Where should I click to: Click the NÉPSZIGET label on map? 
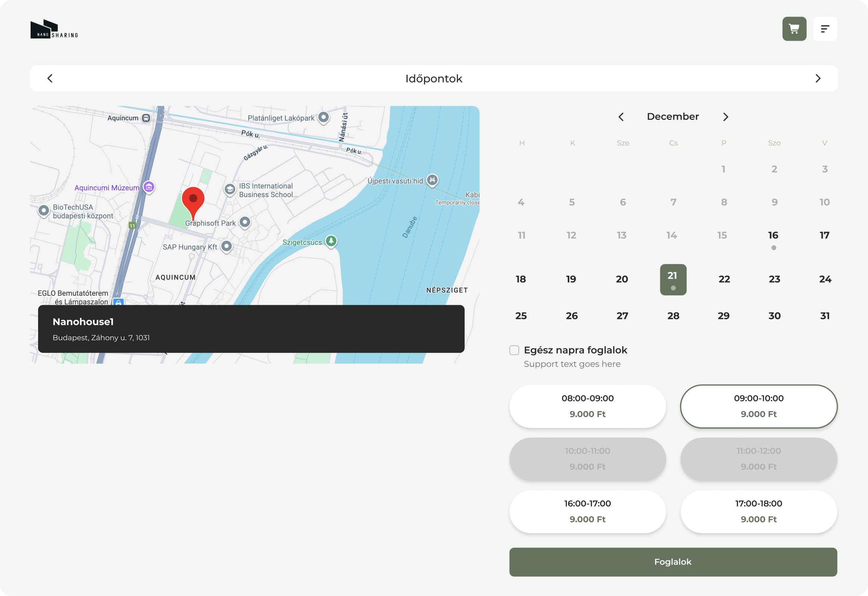pos(447,290)
